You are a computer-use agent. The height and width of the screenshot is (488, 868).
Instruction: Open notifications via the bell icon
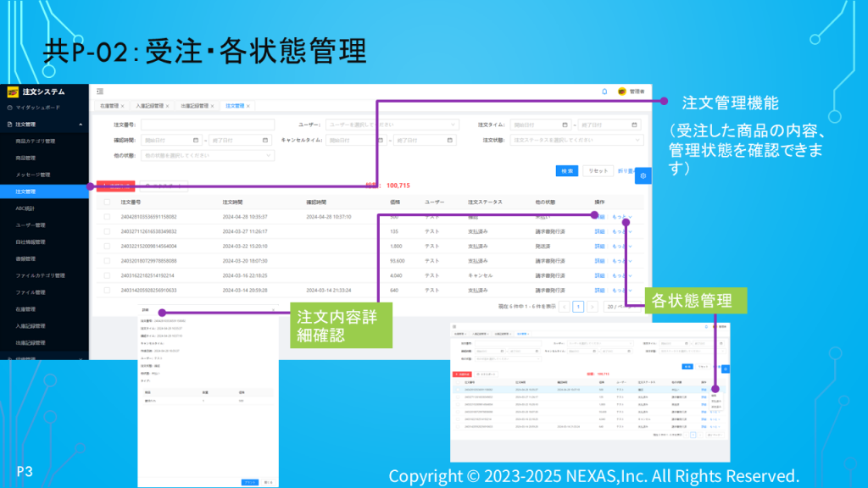click(x=604, y=91)
